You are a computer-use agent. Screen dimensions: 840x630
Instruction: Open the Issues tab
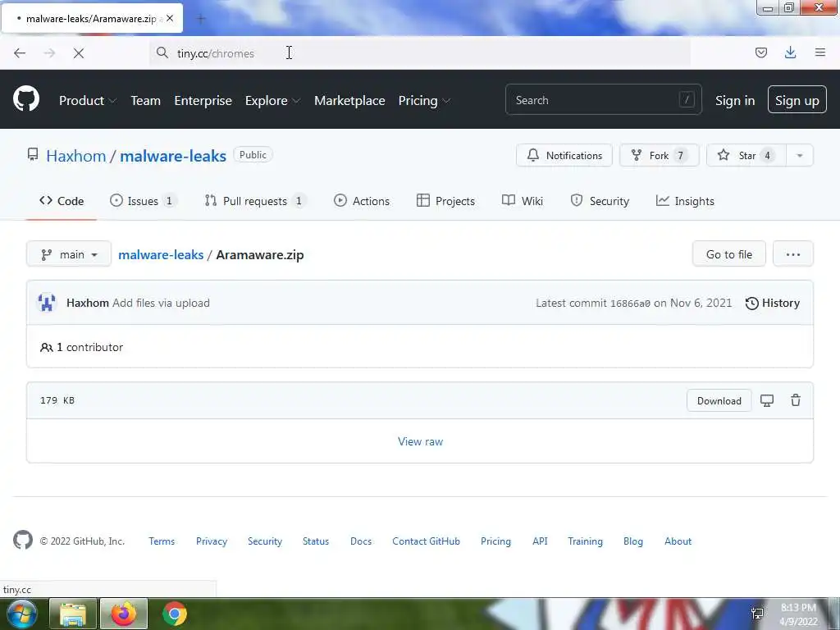(x=144, y=201)
